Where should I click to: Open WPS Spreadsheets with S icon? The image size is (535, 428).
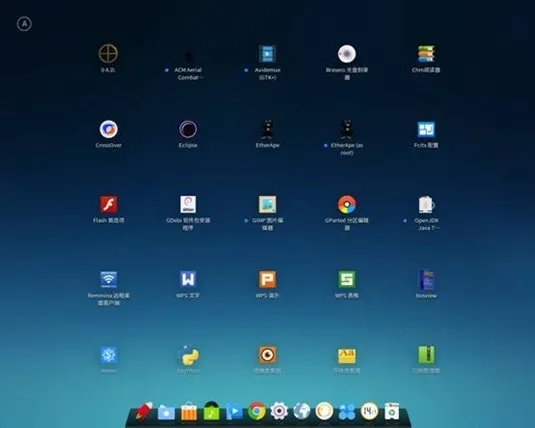pyautogui.click(x=347, y=280)
